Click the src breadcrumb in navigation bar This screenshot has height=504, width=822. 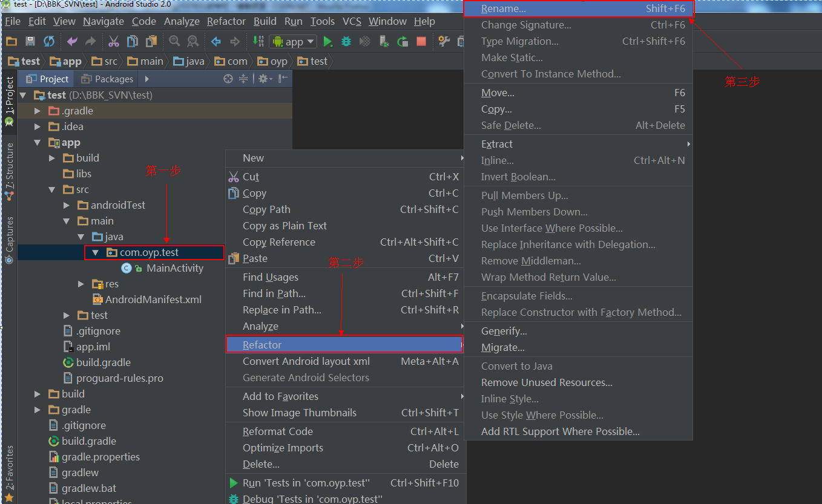pos(105,61)
